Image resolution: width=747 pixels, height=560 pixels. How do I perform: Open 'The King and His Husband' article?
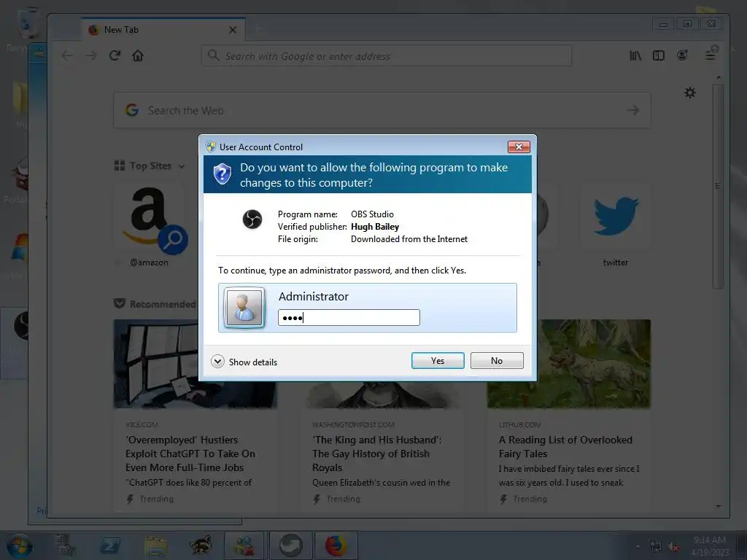pyautogui.click(x=377, y=454)
